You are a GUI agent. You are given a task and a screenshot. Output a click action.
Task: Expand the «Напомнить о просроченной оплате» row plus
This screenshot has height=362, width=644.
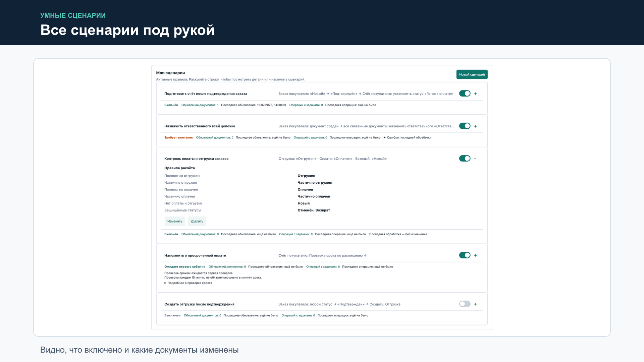[x=475, y=255]
